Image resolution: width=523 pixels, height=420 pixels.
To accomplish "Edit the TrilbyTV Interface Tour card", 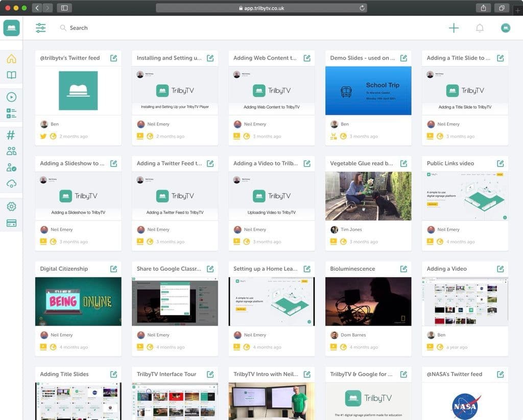I will [210, 375].
